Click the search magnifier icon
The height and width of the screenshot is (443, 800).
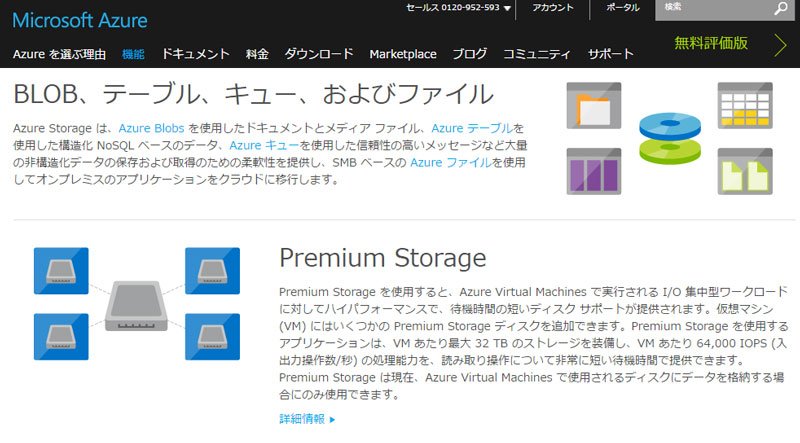click(x=781, y=8)
